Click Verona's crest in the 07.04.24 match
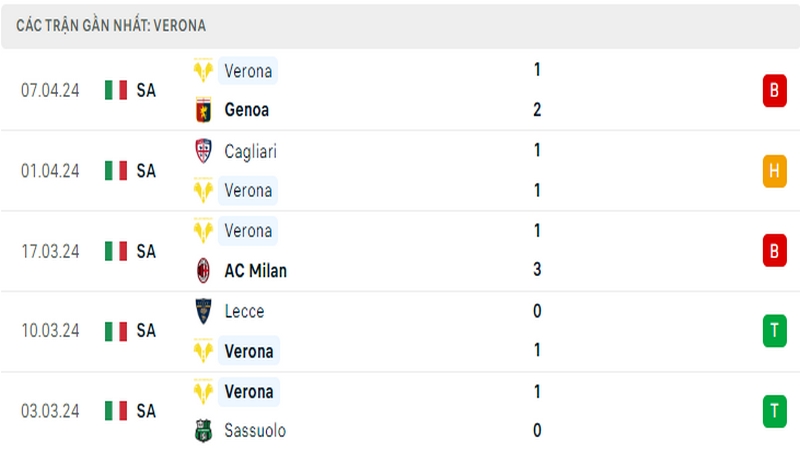 point(204,70)
